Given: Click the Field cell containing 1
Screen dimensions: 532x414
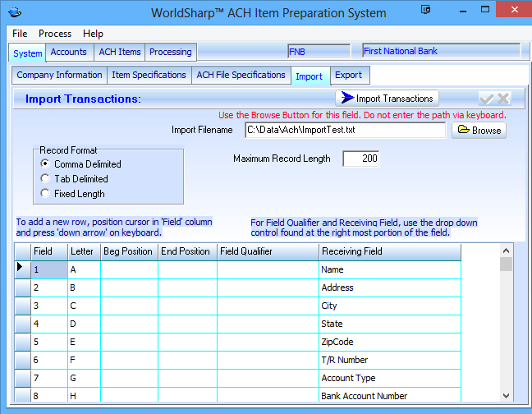Looking at the screenshot, I should point(49,269).
